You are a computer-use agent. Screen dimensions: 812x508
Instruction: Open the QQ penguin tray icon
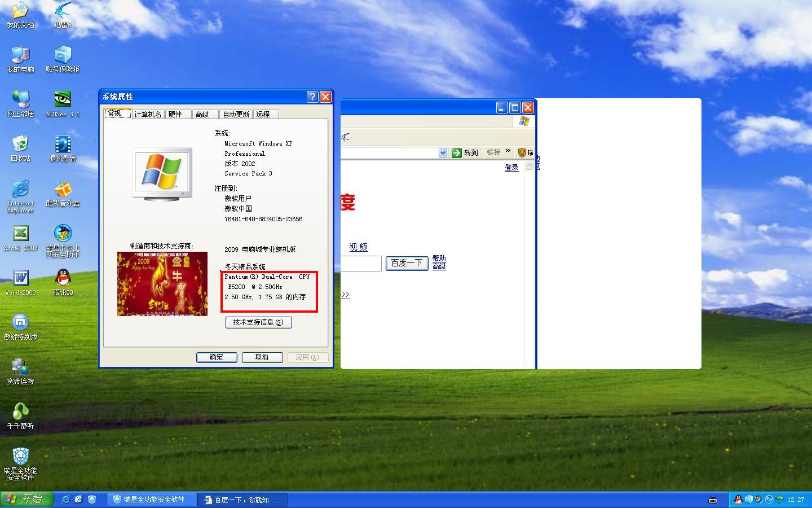click(738, 500)
